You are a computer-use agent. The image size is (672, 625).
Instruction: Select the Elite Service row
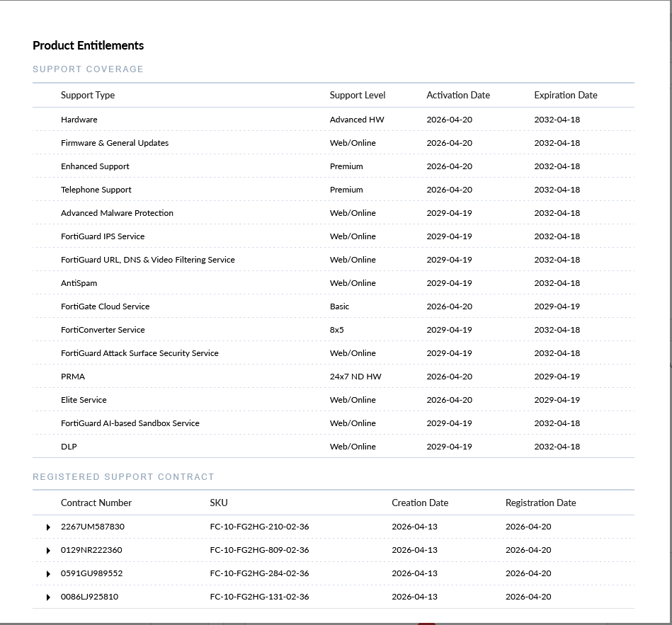click(x=334, y=400)
